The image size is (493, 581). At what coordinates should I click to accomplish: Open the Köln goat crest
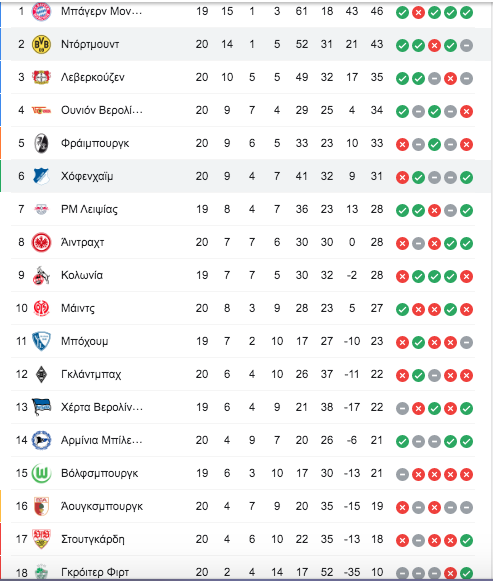41,275
